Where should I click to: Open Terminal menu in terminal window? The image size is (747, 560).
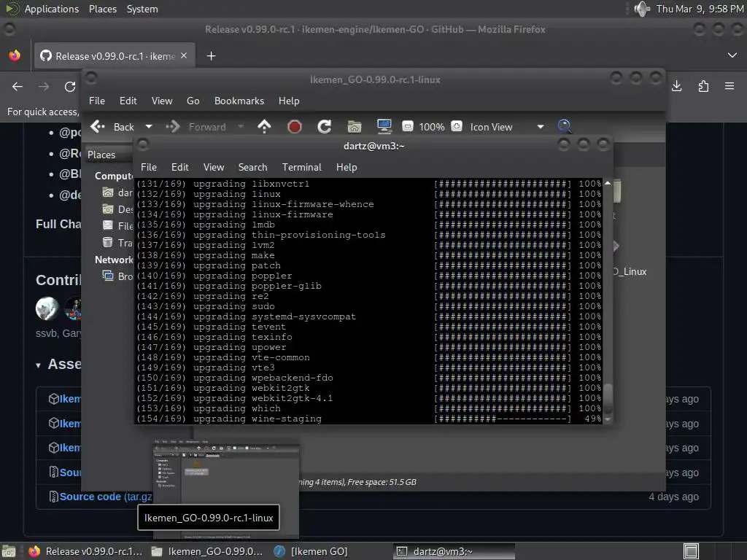(x=301, y=167)
